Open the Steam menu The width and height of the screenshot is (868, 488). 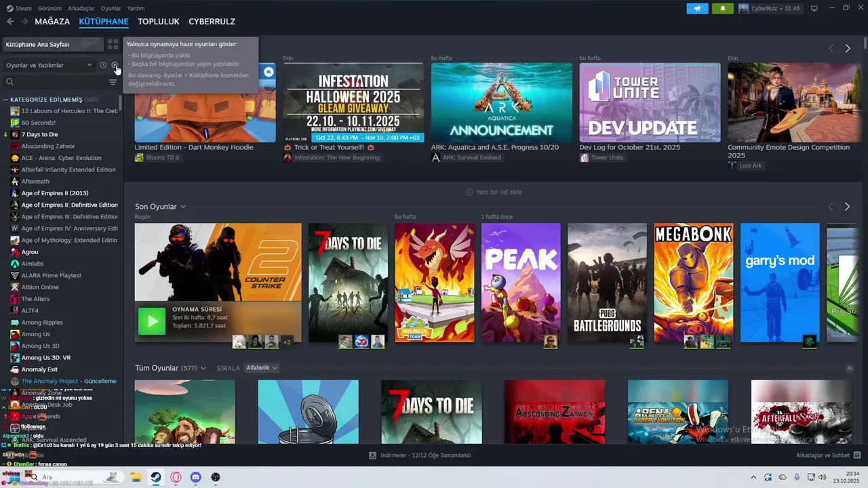coord(19,8)
